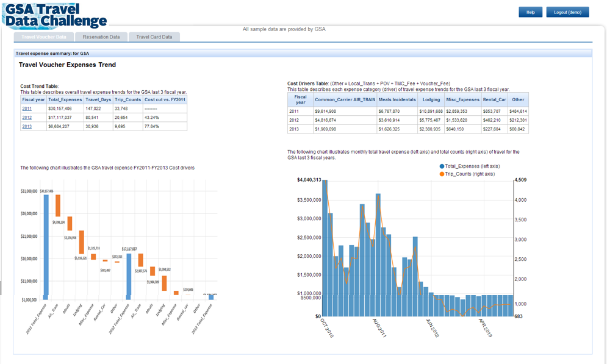Open the 2013 fiscal year link
Image resolution: width=607 pixels, height=364 pixels.
27,126
